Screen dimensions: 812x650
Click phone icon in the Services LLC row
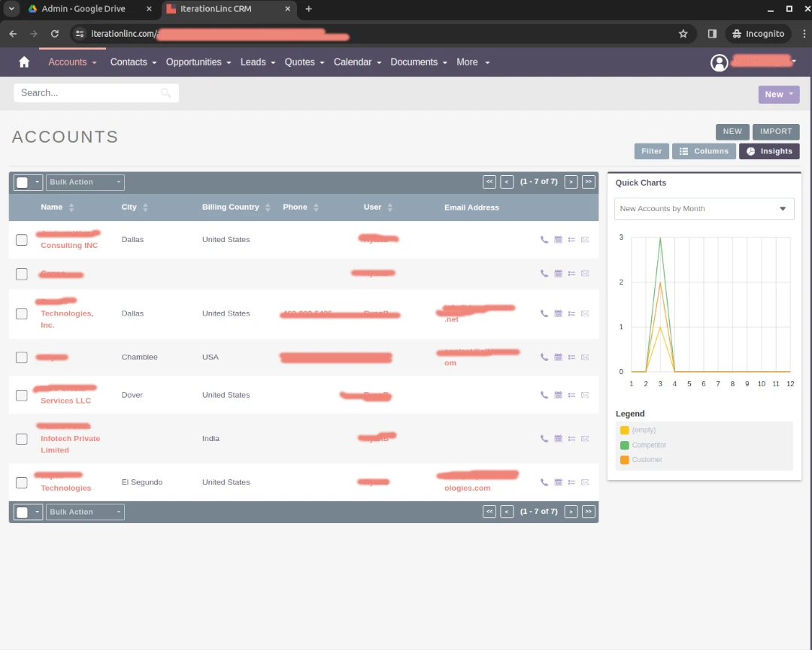point(544,395)
